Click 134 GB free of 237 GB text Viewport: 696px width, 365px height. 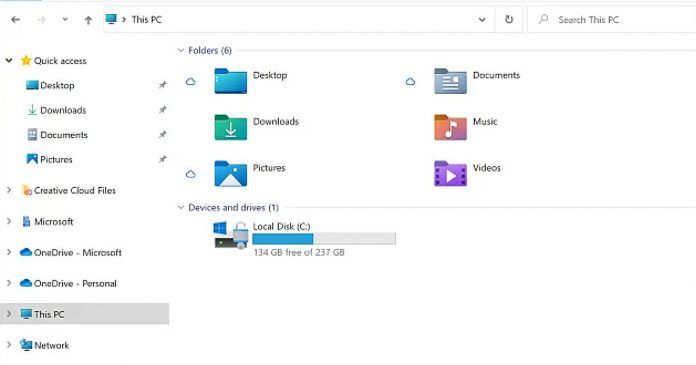click(299, 252)
